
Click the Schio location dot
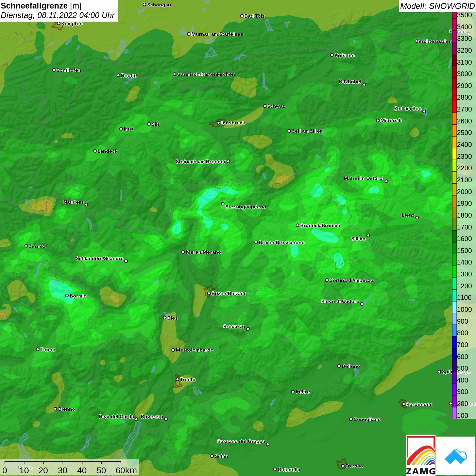[212, 456]
